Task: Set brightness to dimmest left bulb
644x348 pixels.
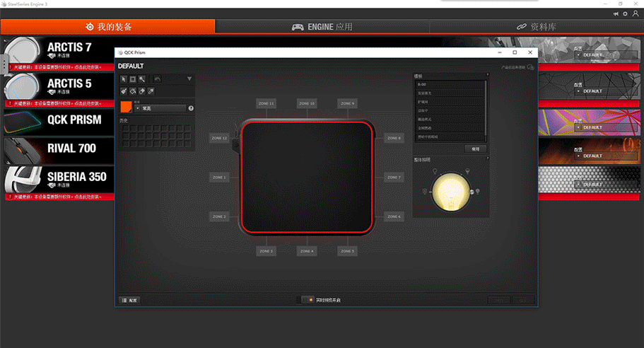Action: coord(425,192)
